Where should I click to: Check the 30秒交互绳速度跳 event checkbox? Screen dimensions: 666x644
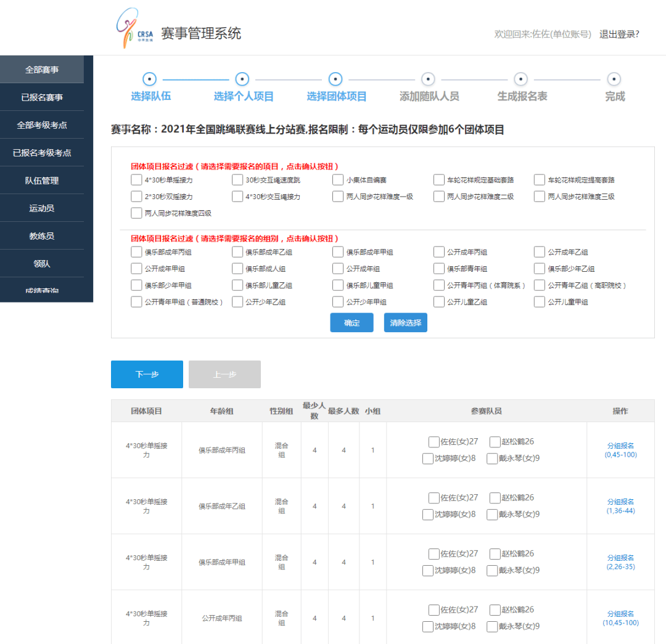point(237,180)
